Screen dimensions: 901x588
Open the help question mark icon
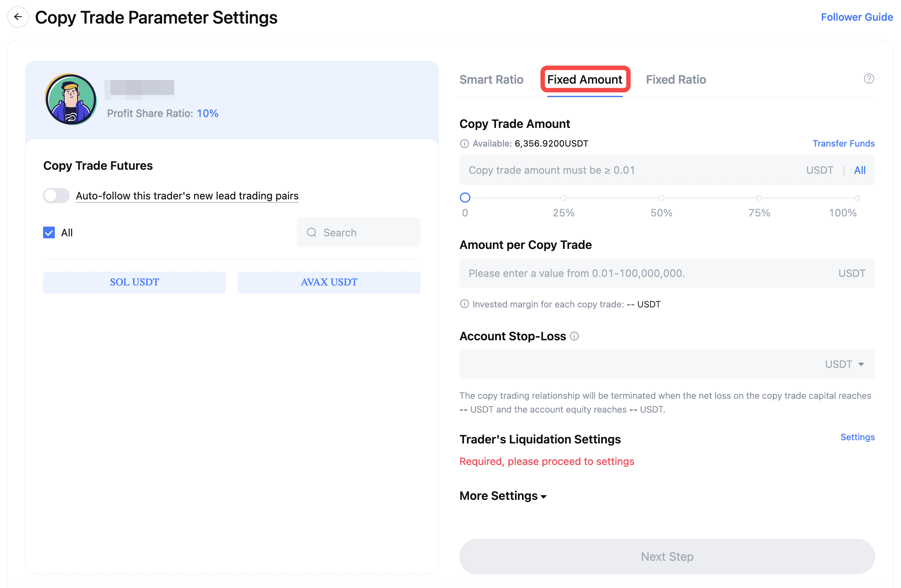click(x=869, y=79)
